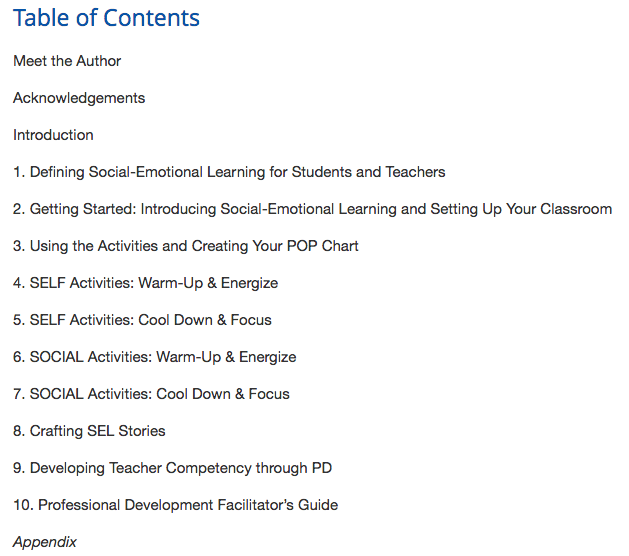This screenshot has height=556, width=629.
Task: Open the Meet the Author entry
Action: (x=67, y=61)
